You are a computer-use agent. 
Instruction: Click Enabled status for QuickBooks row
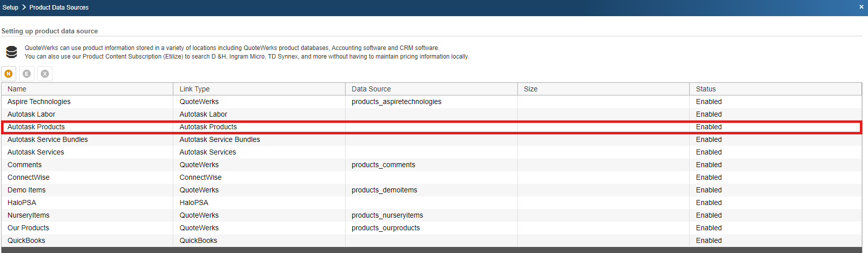(708, 240)
